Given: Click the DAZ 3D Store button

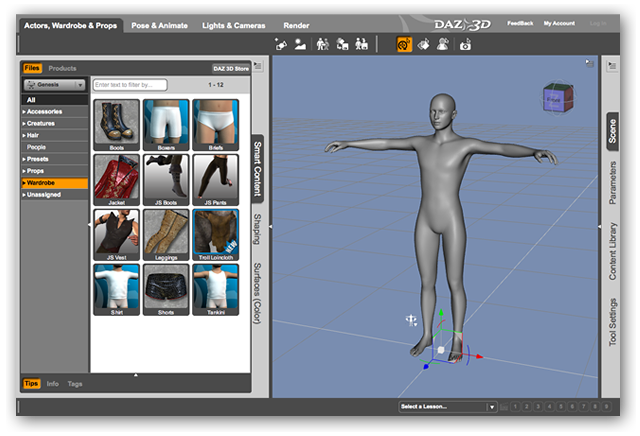Looking at the screenshot, I should pyautogui.click(x=231, y=68).
